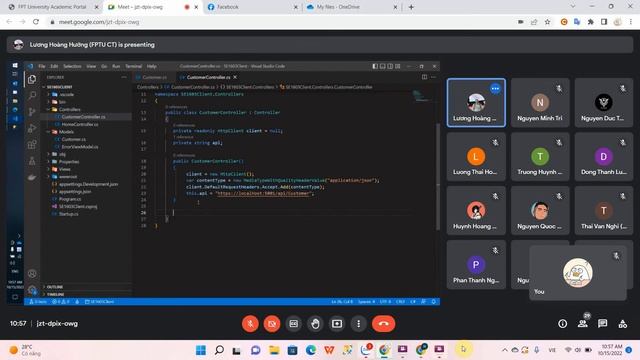Expand the TIMELINE section
The image size is (640, 360).
click(56, 294)
